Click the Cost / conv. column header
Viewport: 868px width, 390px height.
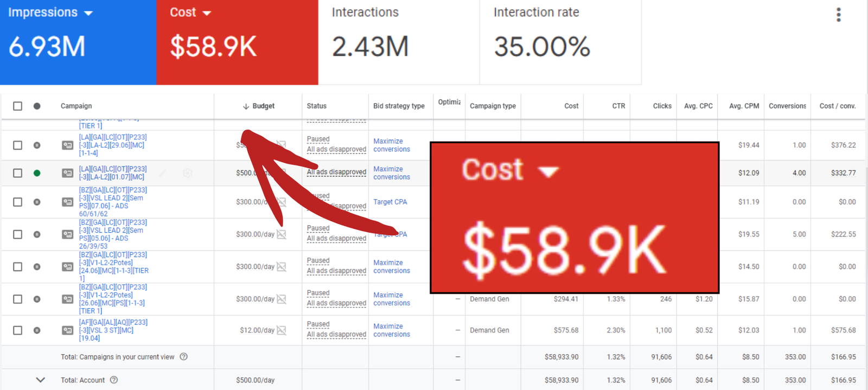coord(837,106)
